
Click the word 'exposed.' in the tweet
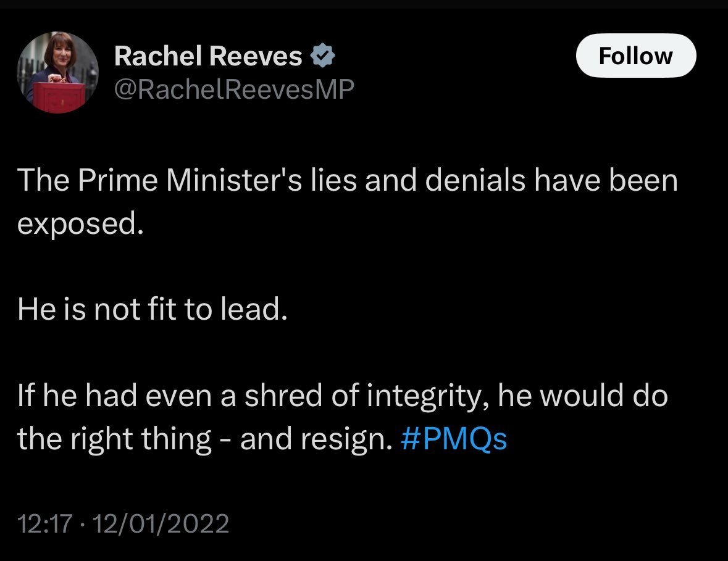pos(80,223)
